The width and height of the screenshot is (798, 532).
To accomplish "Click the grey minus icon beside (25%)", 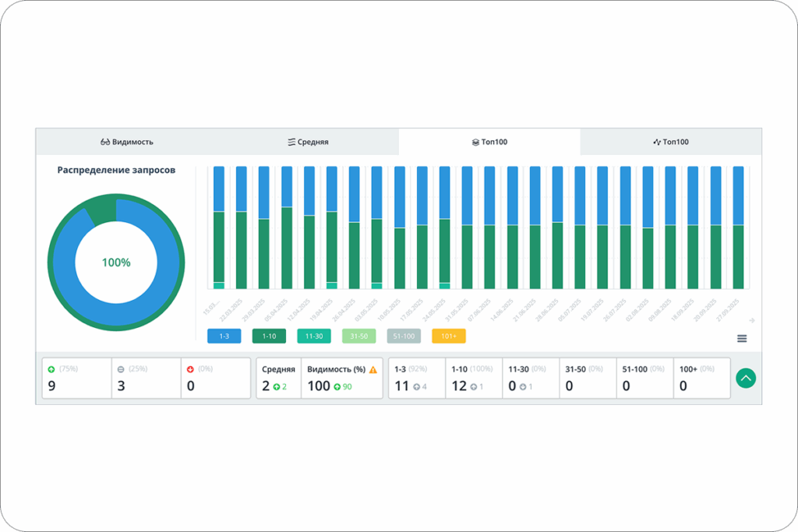I will pyautogui.click(x=121, y=369).
